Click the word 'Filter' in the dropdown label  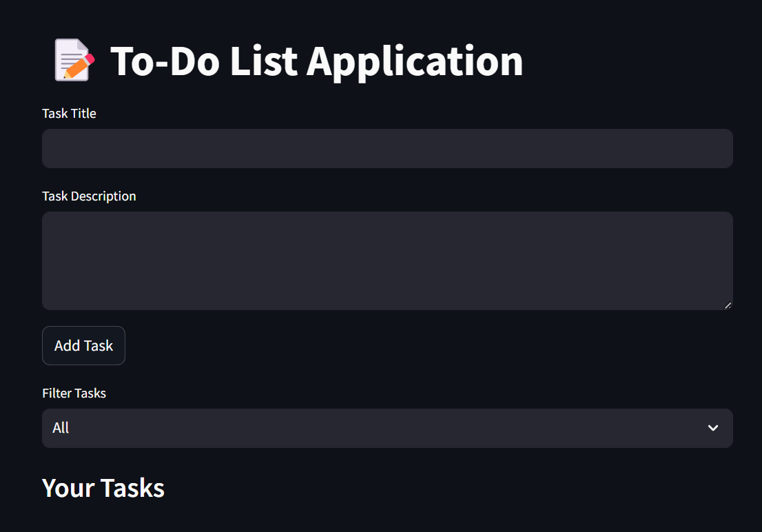tap(56, 393)
